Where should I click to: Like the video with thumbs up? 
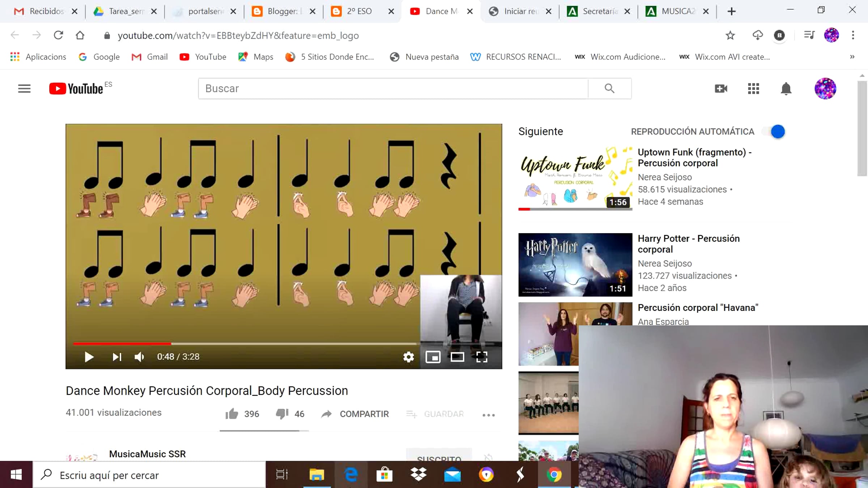coord(242,414)
